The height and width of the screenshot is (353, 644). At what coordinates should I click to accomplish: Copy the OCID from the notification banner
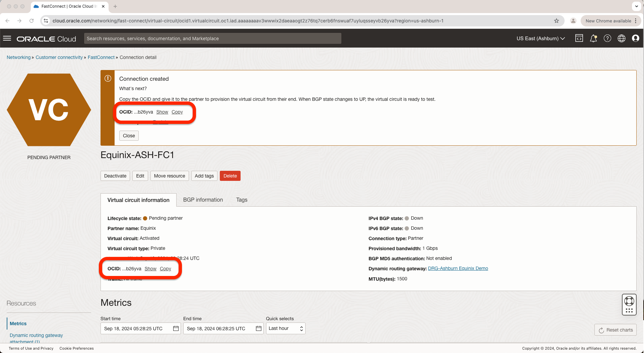177,112
